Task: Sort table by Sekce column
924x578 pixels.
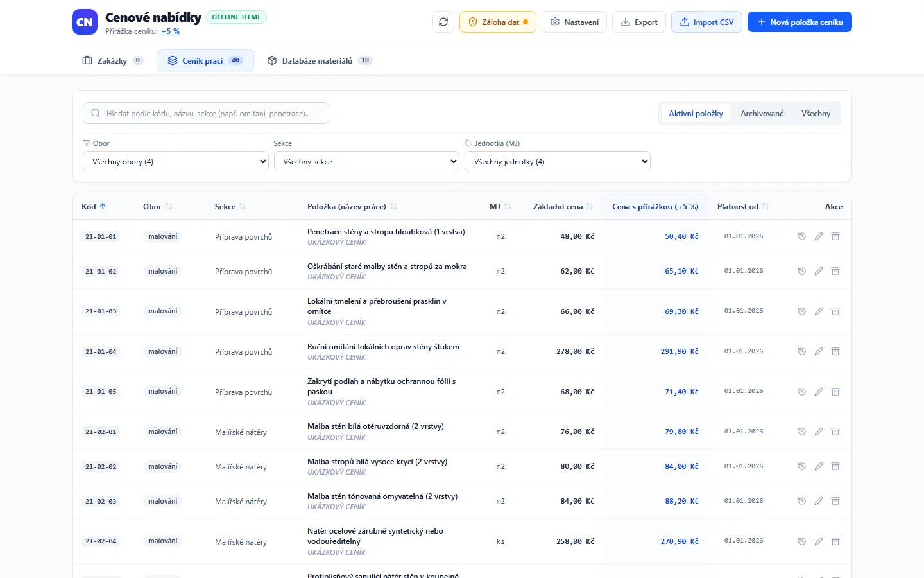Action: 230,207
